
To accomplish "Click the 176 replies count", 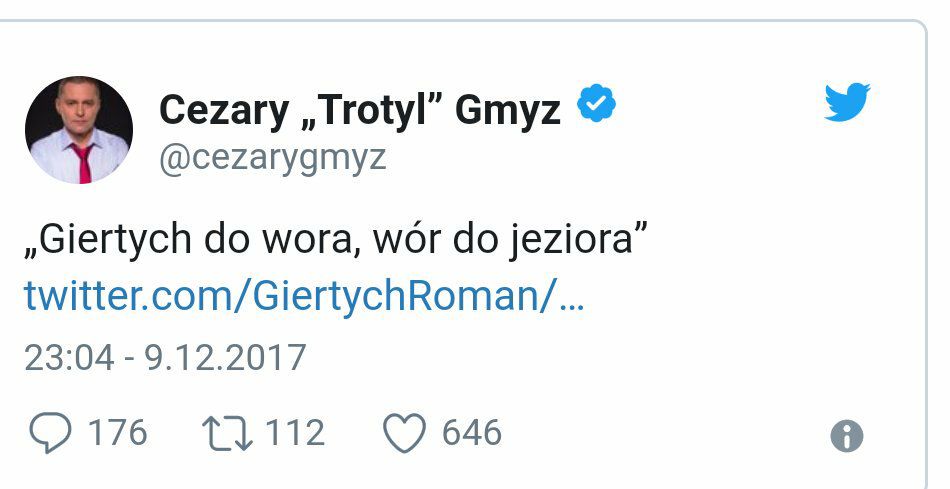I will point(118,433).
